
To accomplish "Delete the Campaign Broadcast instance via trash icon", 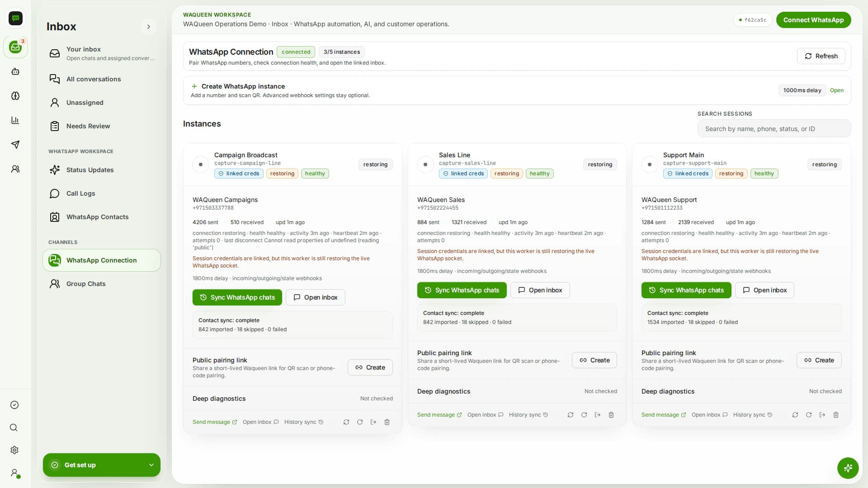I will click(x=387, y=422).
